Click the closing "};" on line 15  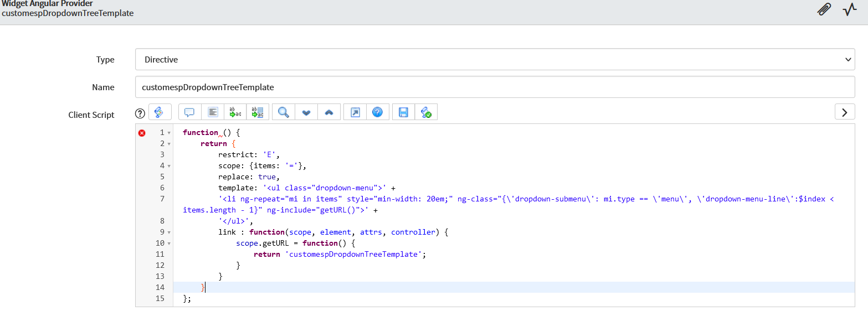pyautogui.click(x=187, y=298)
